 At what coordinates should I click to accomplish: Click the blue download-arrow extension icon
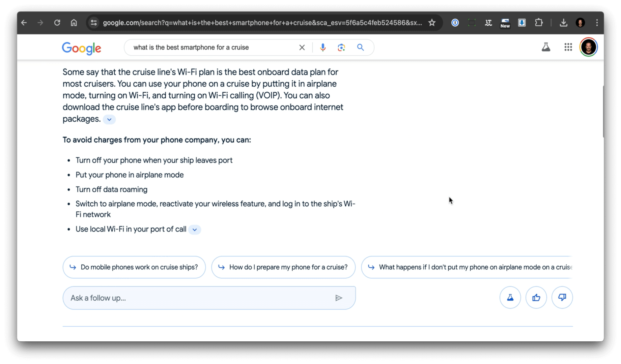point(522,23)
